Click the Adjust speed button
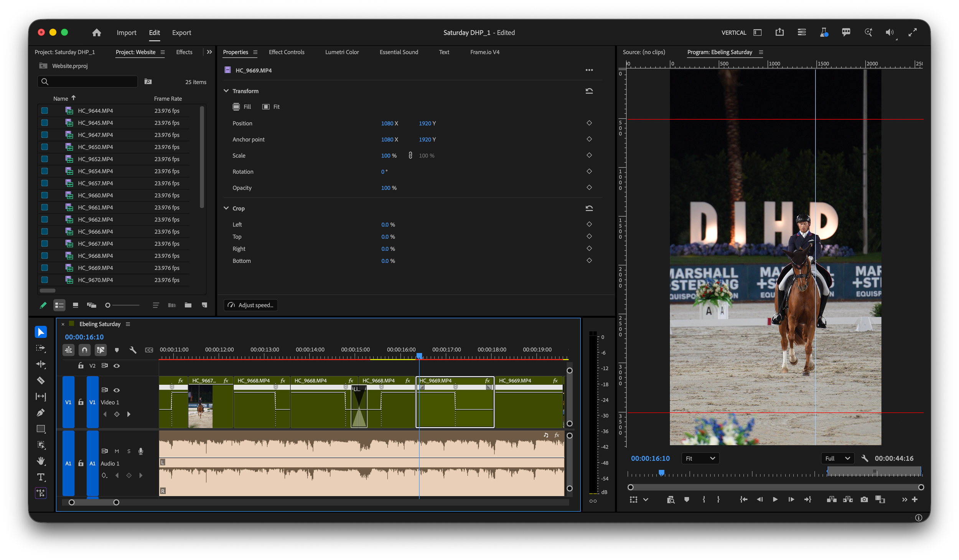Screen dimensions: 959x560 click(x=251, y=305)
